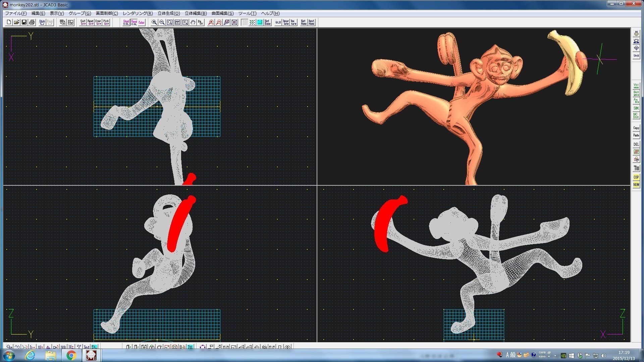644x362 pixels.
Task: Open the レンダリング(R) menu
Action: (138, 13)
